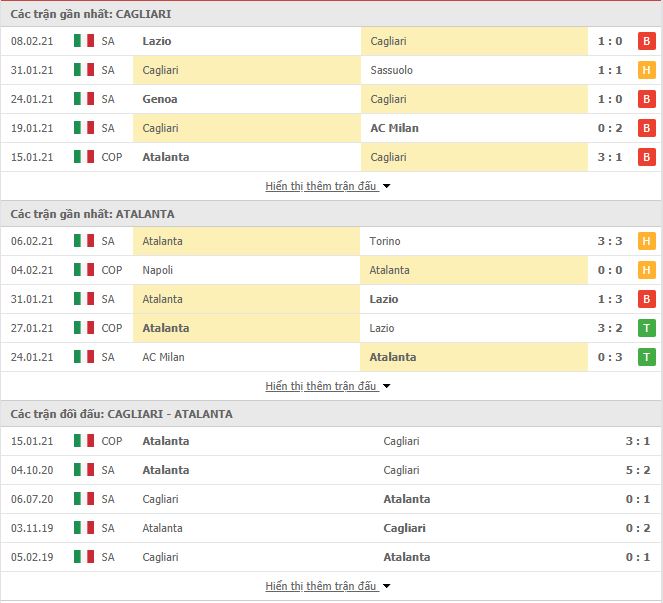Open the Genoa team link
663x603 pixels.
[160, 99]
